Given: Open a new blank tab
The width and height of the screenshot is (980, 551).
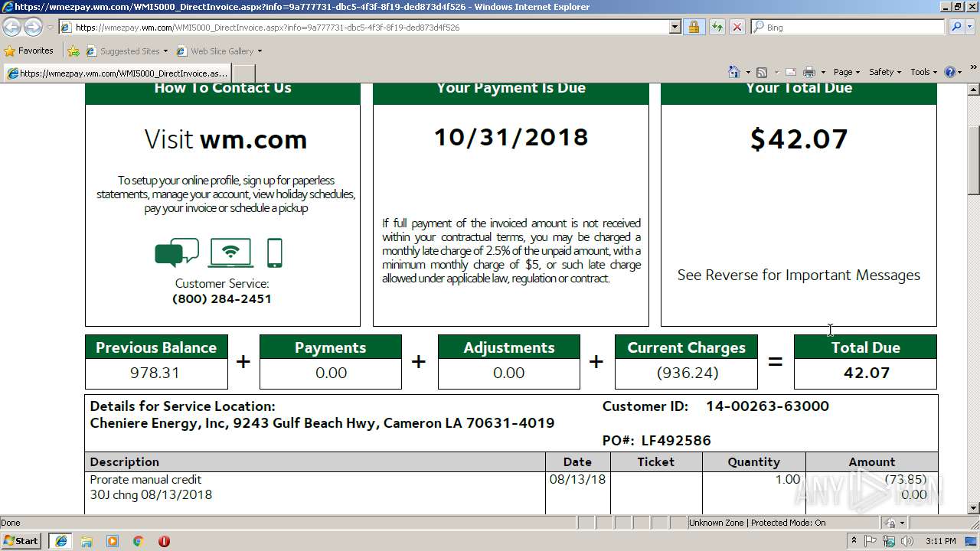Looking at the screenshot, I should tap(243, 73).
